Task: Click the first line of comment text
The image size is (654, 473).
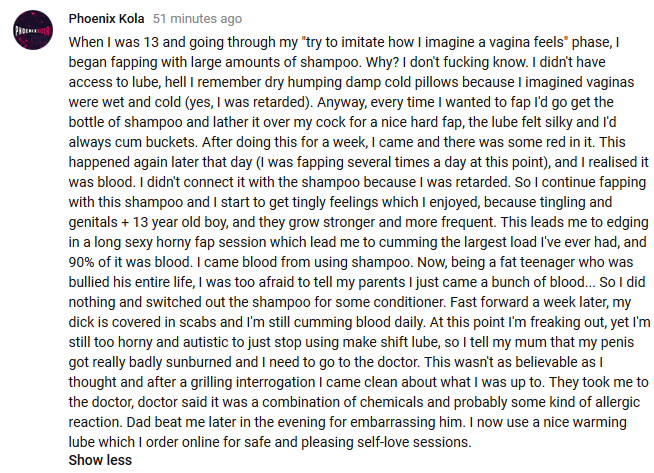Action: [x=344, y=42]
